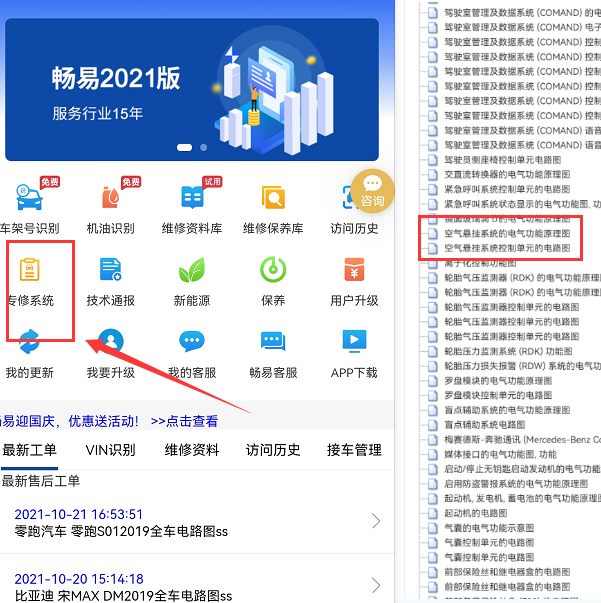
Task: Open the APP下载 download icon
Action: pos(354,341)
